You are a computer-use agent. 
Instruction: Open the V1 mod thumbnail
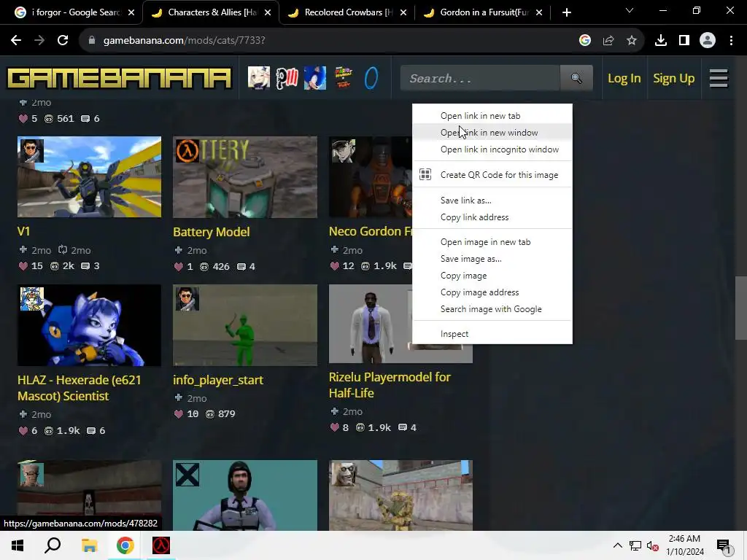(89, 176)
